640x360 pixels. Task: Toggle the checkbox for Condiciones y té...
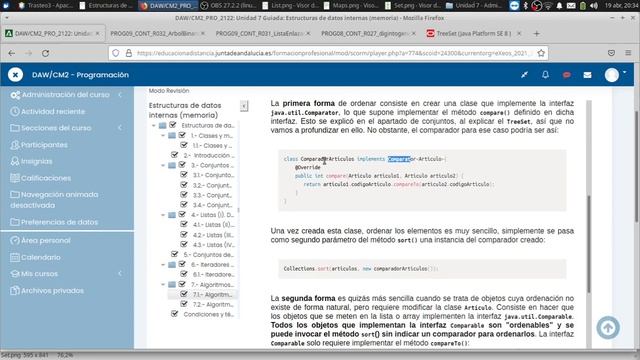[175, 314]
